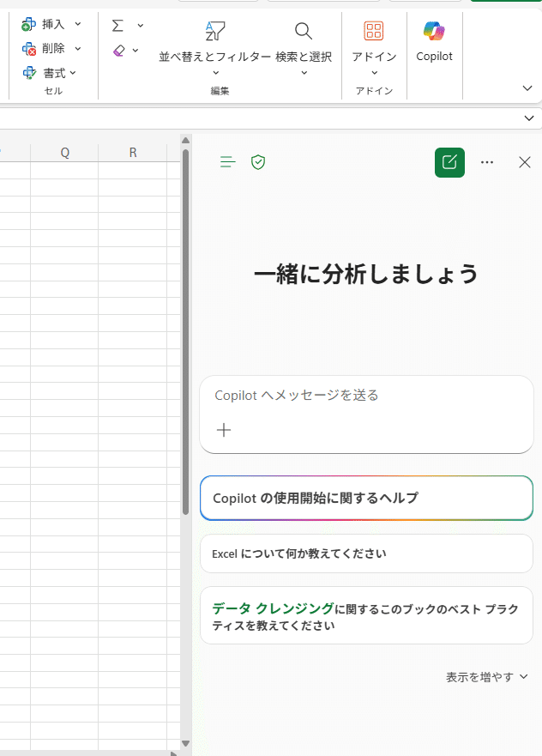Click the horizontal scrollbar right arrow
The width and height of the screenshot is (542, 756).
[x=174, y=753]
